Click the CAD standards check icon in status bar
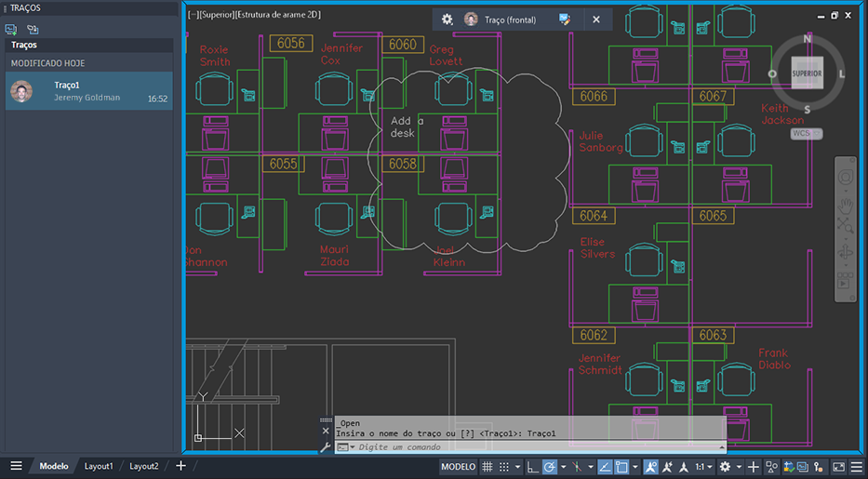868x479 pixels. coord(788,467)
